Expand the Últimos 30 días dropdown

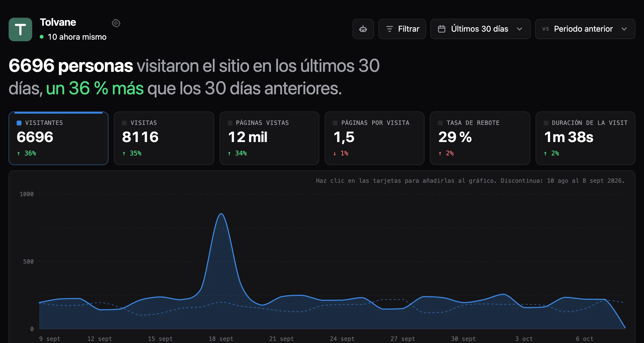pos(480,29)
